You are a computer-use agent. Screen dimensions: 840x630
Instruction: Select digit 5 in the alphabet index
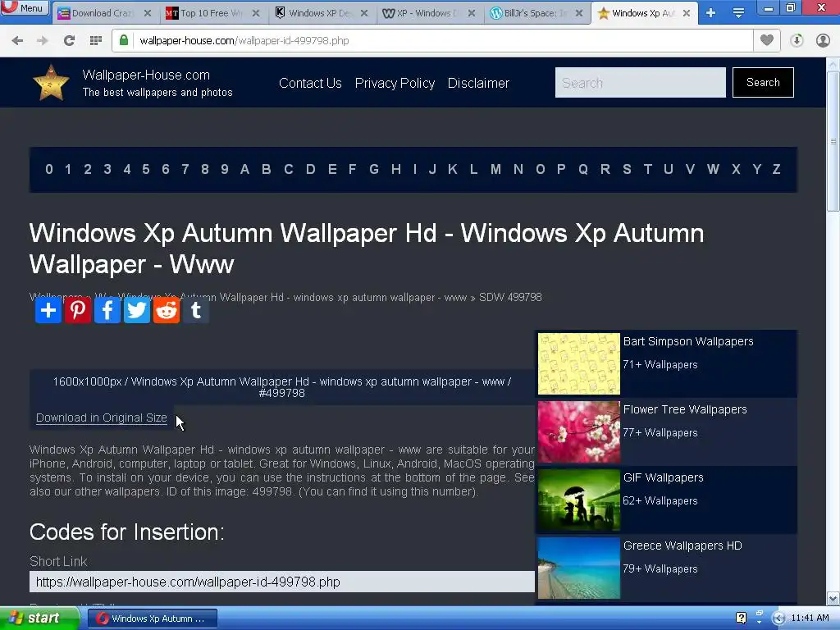146,169
